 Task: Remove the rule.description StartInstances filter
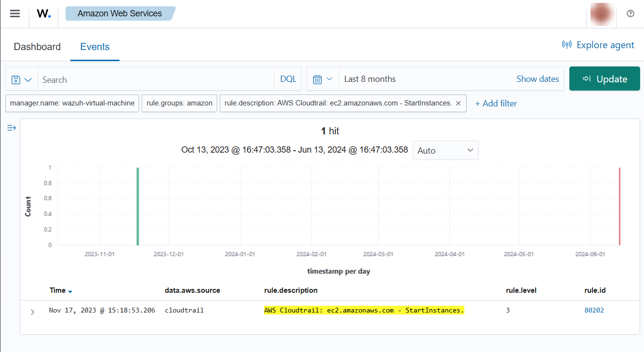pyautogui.click(x=458, y=103)
